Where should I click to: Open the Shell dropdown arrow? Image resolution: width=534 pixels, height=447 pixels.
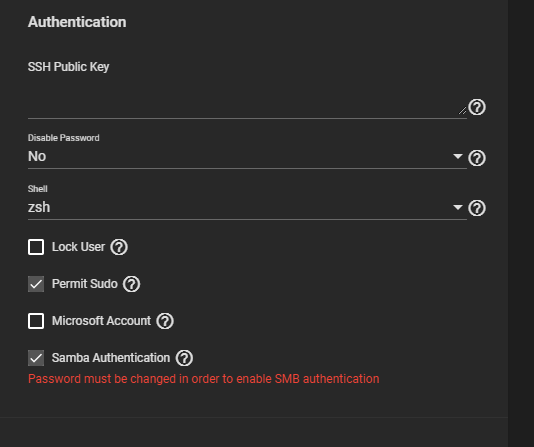(x=458, y=207)
